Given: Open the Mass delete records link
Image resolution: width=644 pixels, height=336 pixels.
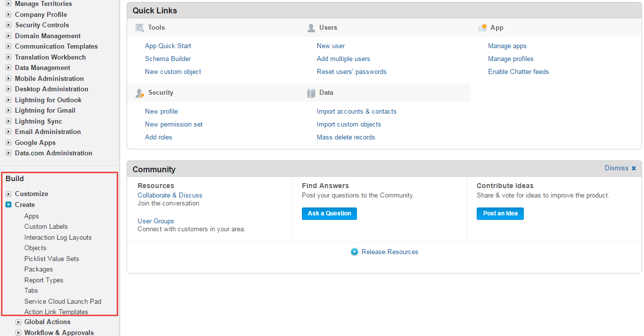Looking at the screenshot, I should click(x=346, y=137).
